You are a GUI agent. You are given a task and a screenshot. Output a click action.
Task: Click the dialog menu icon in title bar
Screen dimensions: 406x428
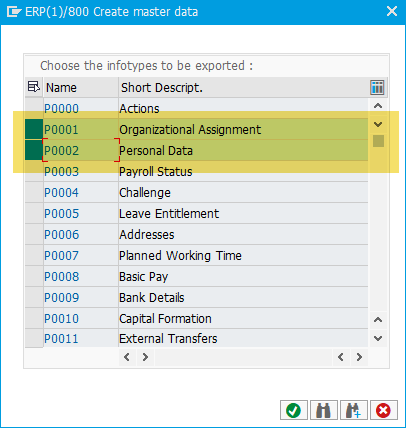(14, 12)
